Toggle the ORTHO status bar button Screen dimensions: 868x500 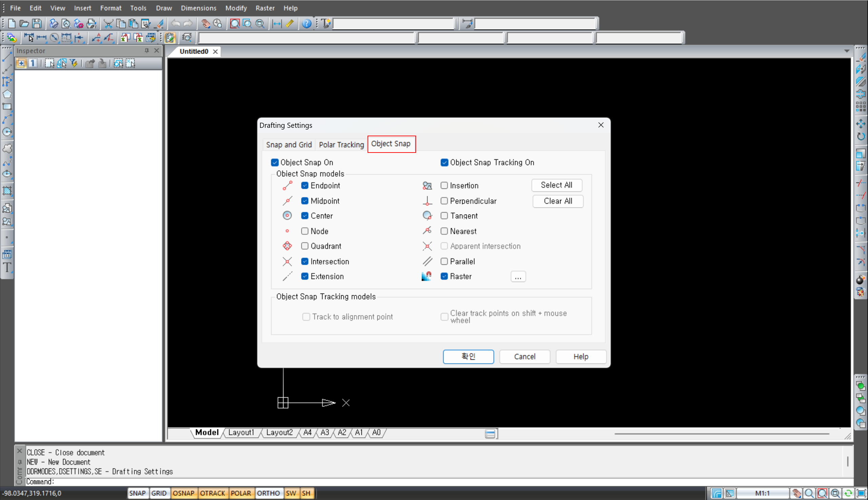268,493
